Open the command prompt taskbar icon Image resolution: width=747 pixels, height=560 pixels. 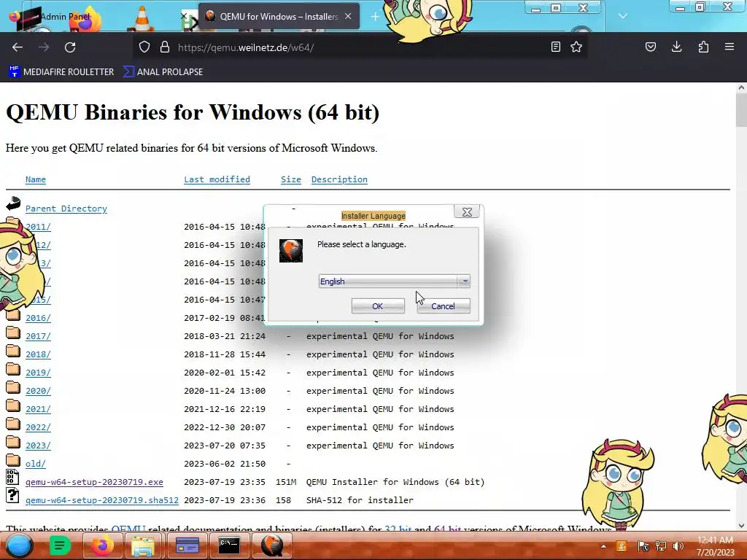[x=228, y=545]
